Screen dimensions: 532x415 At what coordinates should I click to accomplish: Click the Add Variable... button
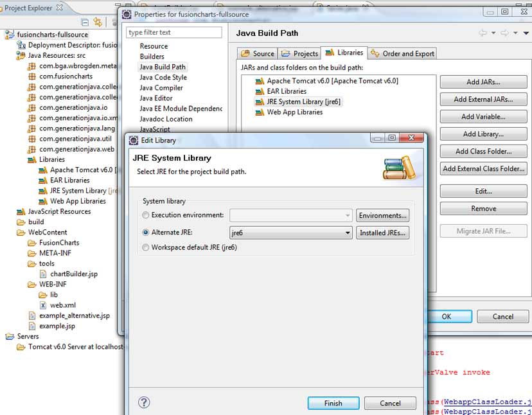point(483,117)
